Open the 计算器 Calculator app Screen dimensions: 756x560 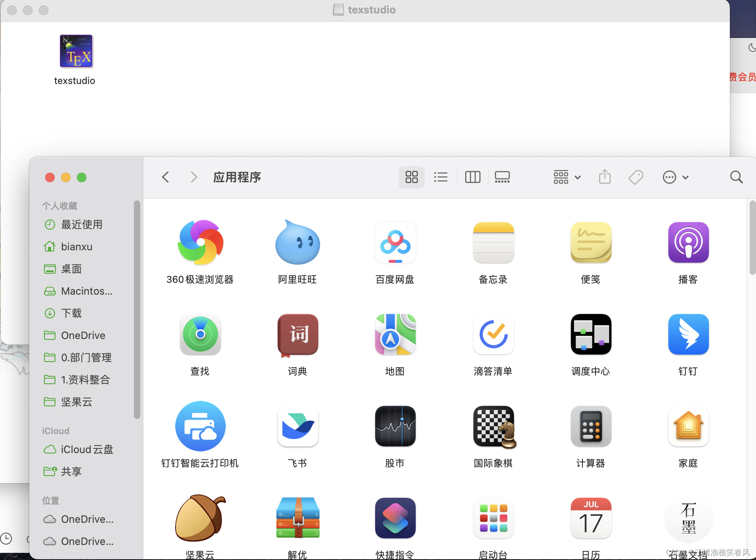coord(591,426)
